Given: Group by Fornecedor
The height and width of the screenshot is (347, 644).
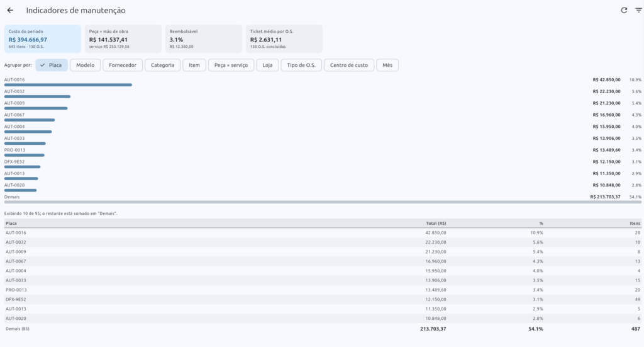Looking at the screenshot, I should click(x=123, y=65).
